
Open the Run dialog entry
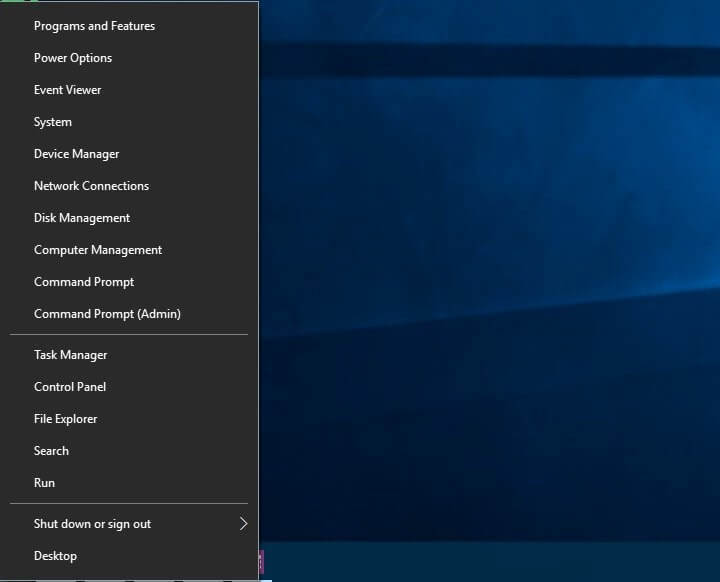click(x=44, y=483)
